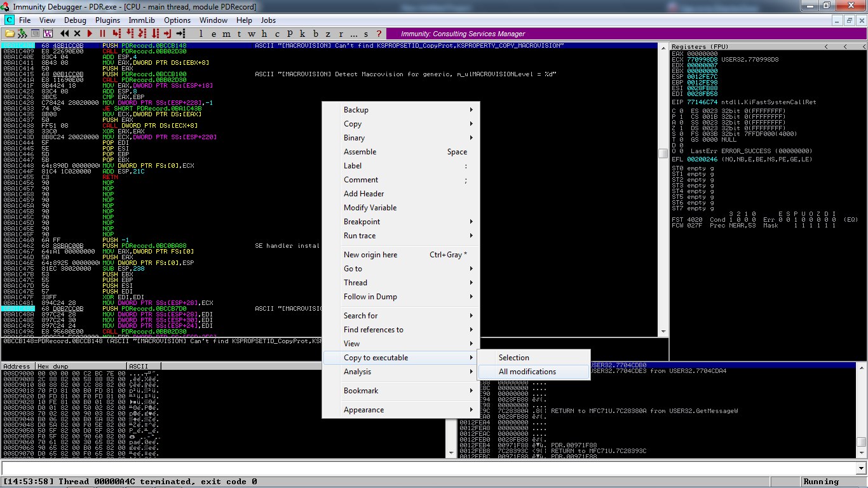This screenshot has height=488, width=868.
Task: Select the EIP register value 77146C74
Action: (702, 102)
